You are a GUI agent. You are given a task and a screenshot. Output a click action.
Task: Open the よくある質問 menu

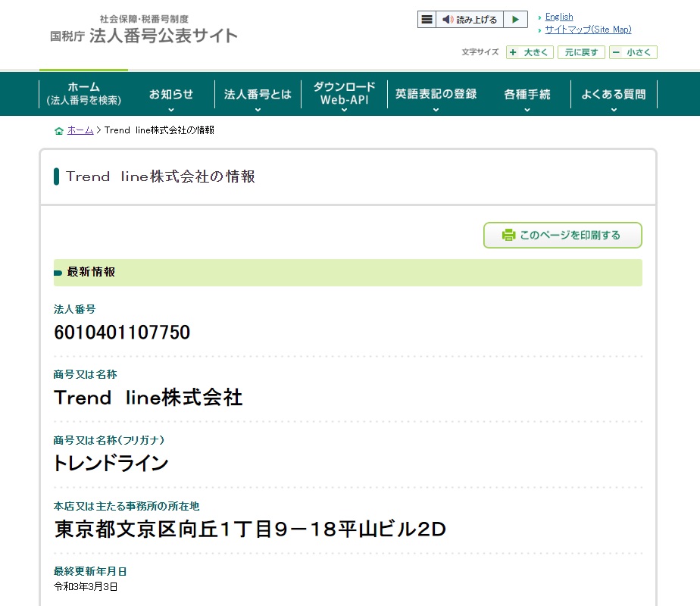click(x=614, y=94)
